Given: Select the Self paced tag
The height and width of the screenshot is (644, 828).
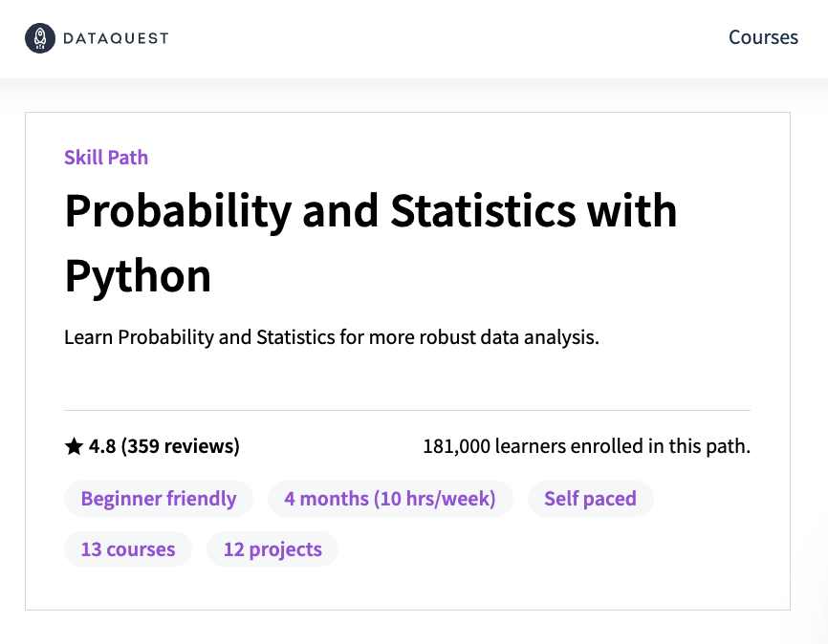Looking at the screenshot, I should click(x=590, y=499).
